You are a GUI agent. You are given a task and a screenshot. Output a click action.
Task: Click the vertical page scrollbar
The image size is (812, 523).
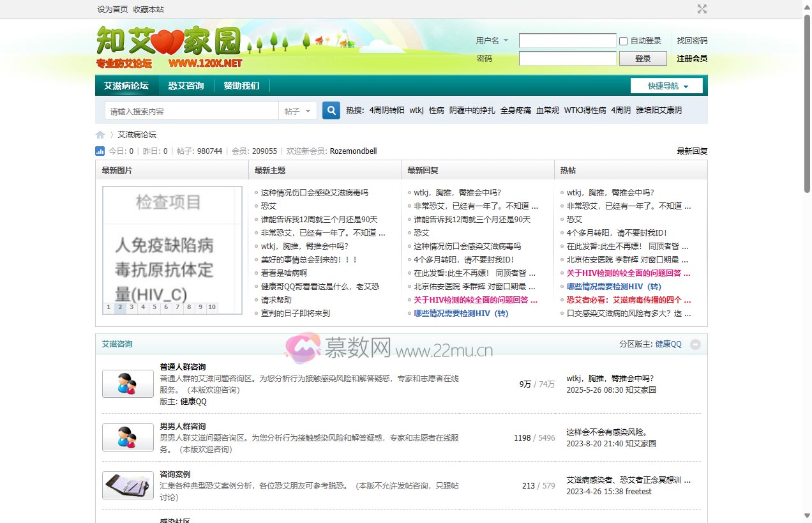[x=806, y=255]
